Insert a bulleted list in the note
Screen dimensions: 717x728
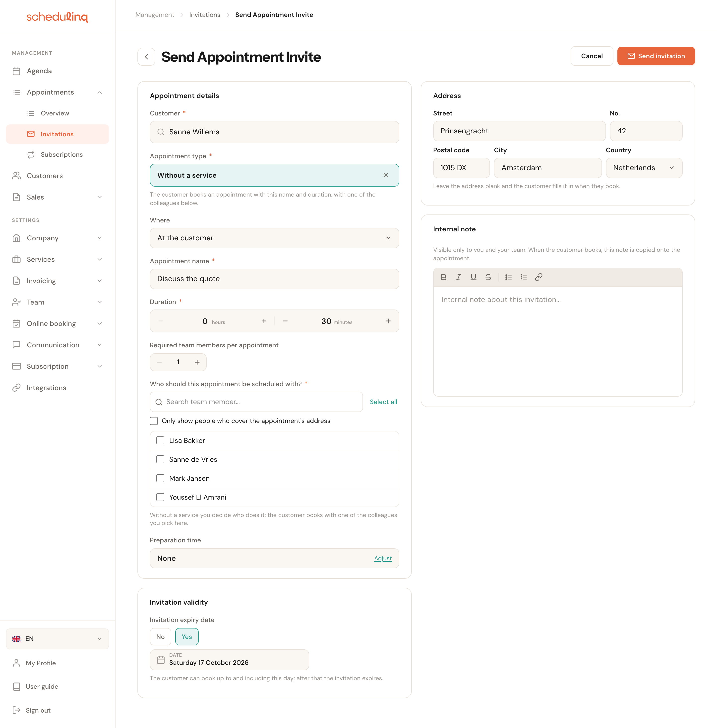tap(508, 277)
